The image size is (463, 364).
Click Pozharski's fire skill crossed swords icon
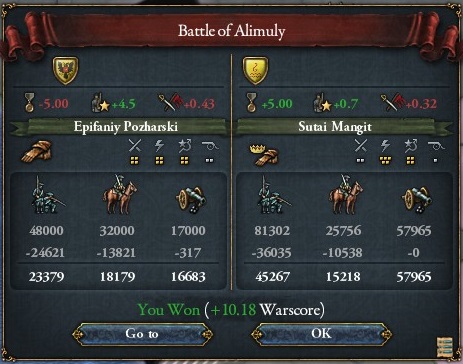pyautogui.click(x=135, y=146)
